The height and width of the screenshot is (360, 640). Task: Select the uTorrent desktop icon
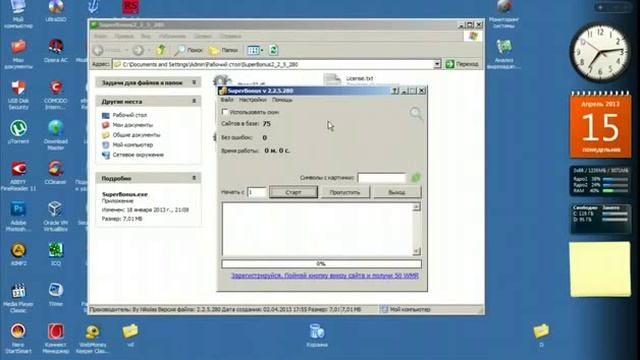click(18, 132)
